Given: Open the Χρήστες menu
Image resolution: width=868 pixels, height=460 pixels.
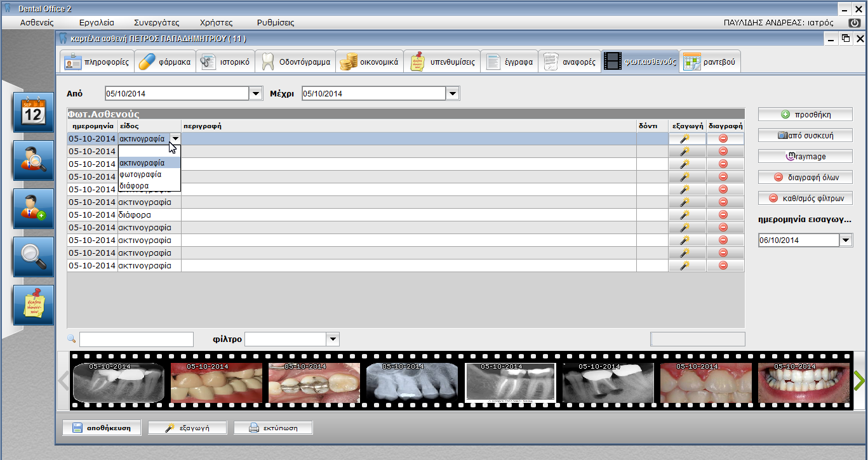Looking at the screenshot, I should point(216,22).
